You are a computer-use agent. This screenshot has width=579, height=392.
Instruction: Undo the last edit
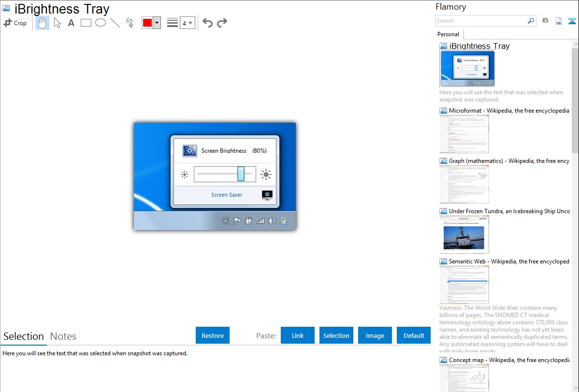coord(207,23)
